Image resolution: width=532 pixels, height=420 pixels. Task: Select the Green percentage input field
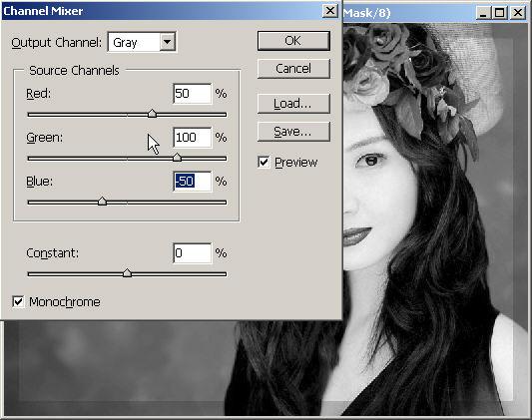(193, 138)
